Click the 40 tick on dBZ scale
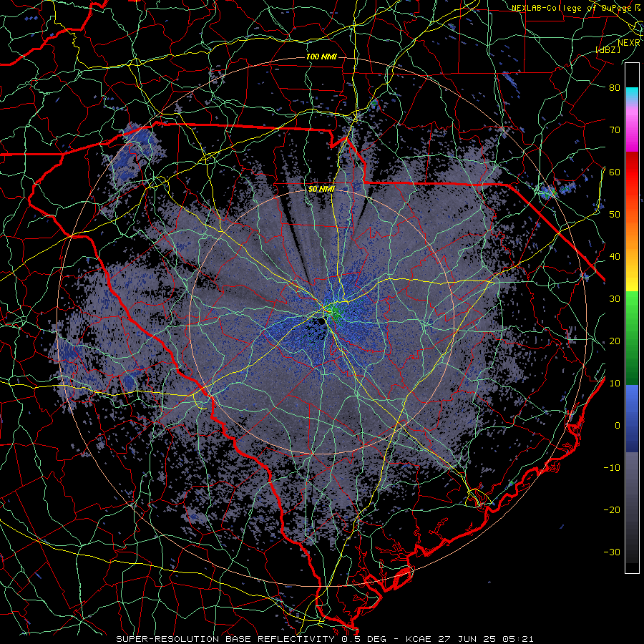The height and width of the screenshot is (644, 644). (615, 257)
